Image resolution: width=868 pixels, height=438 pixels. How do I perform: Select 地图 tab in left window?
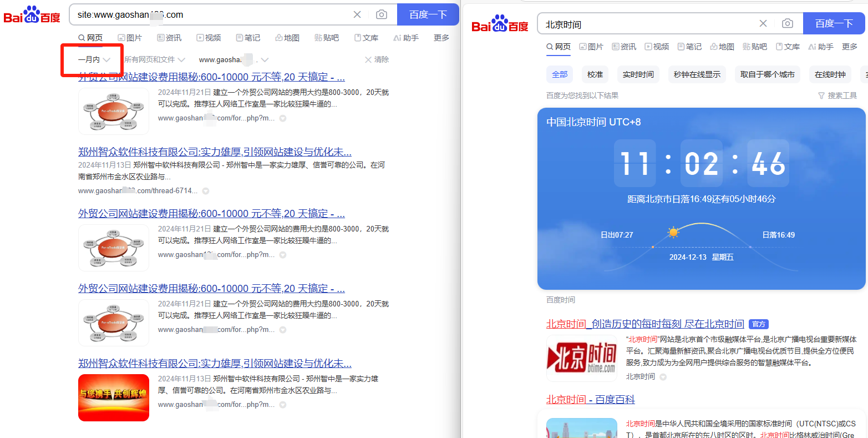click(287, 38)
